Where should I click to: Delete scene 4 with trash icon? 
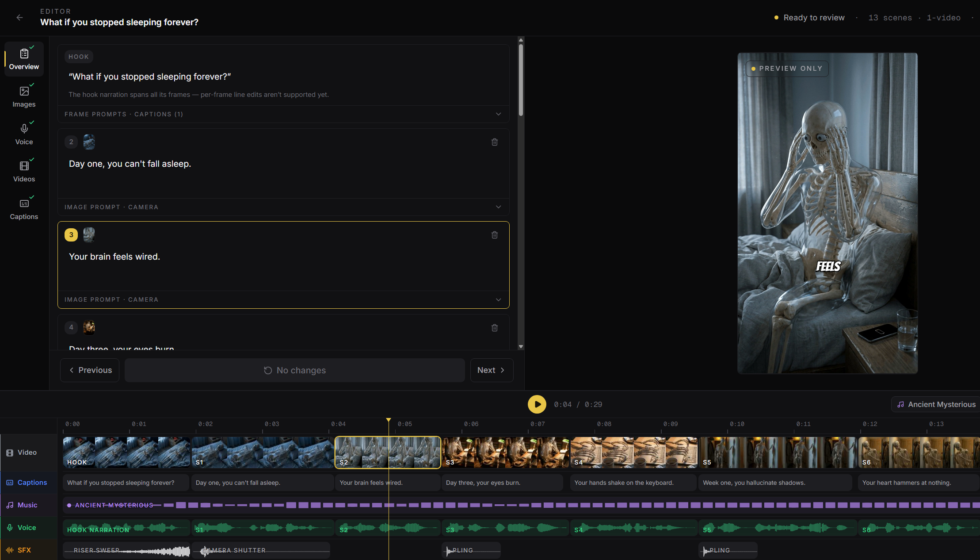pos(495,328)
